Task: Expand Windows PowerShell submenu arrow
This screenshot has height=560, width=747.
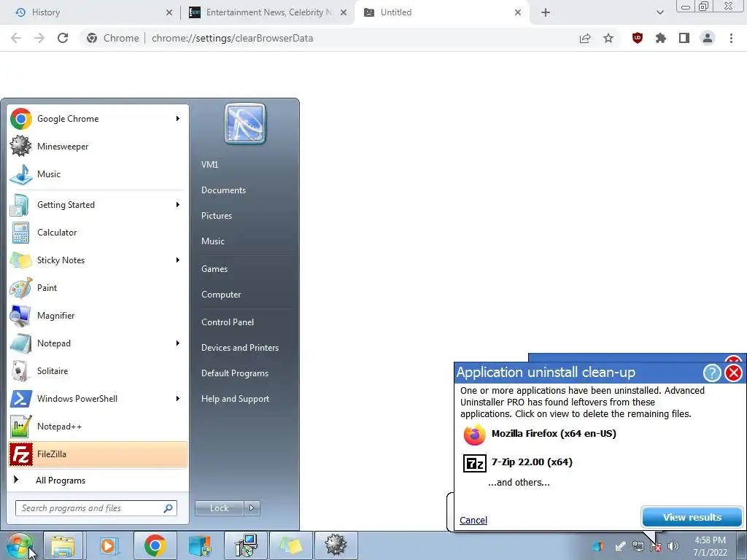Action: coord(178,399)
